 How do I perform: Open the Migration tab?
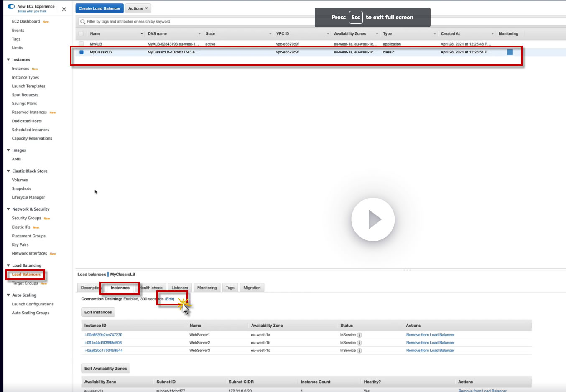(x=252, y=288)
